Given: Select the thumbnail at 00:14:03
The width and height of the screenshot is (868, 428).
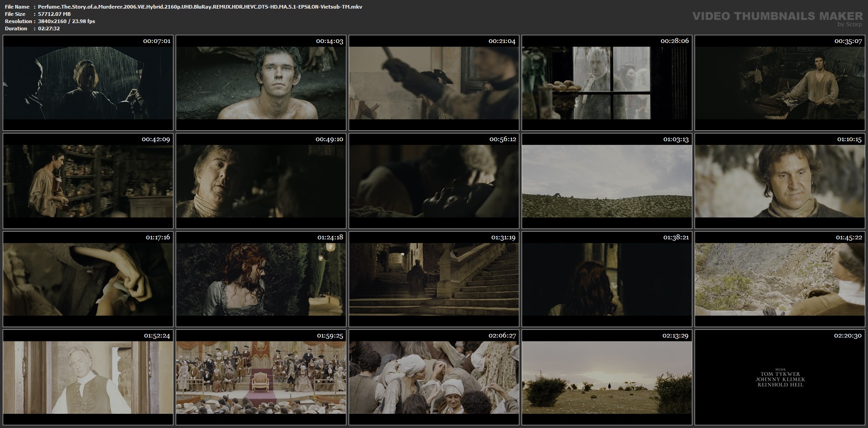Looking at the screenshot, I should tap(261, 83).
